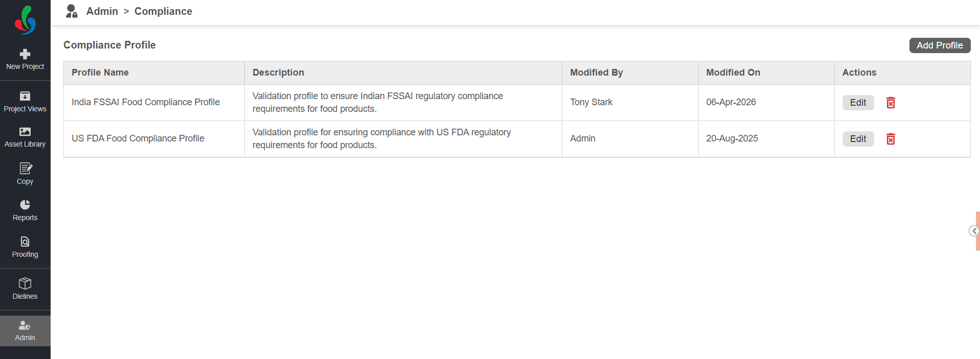Open the Reports section
The image size is (980, 359).
[25, 210]
